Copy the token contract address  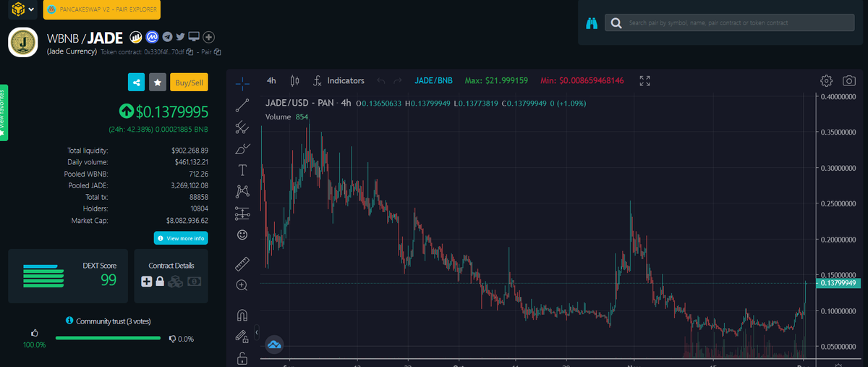[190, 52]
